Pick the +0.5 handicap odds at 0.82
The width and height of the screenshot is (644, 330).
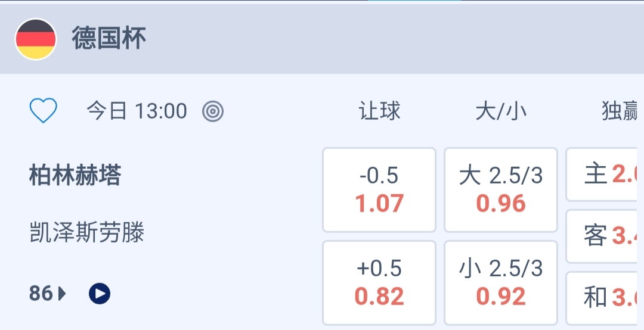(379, 283)
